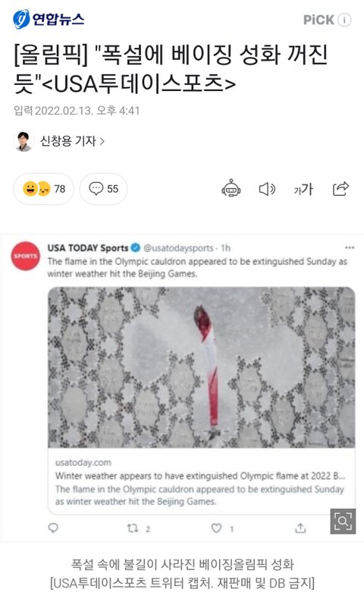Click the USA TODAY Sports avatar

coord(26,256)
